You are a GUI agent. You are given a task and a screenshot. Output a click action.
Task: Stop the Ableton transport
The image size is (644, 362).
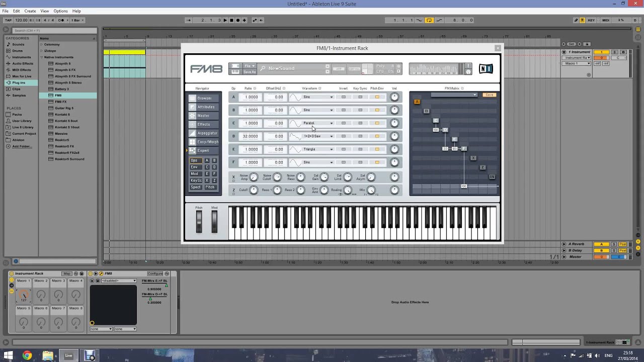231,20
